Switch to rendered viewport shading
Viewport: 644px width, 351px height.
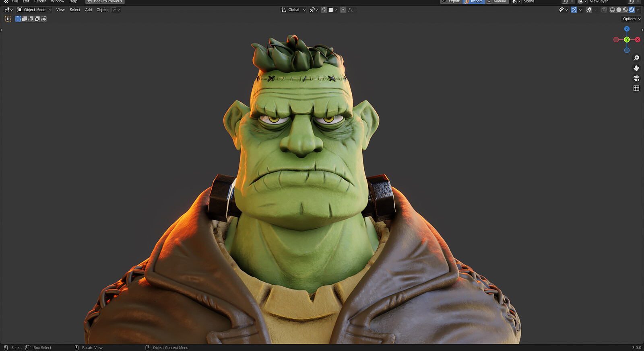pos(632,10)
